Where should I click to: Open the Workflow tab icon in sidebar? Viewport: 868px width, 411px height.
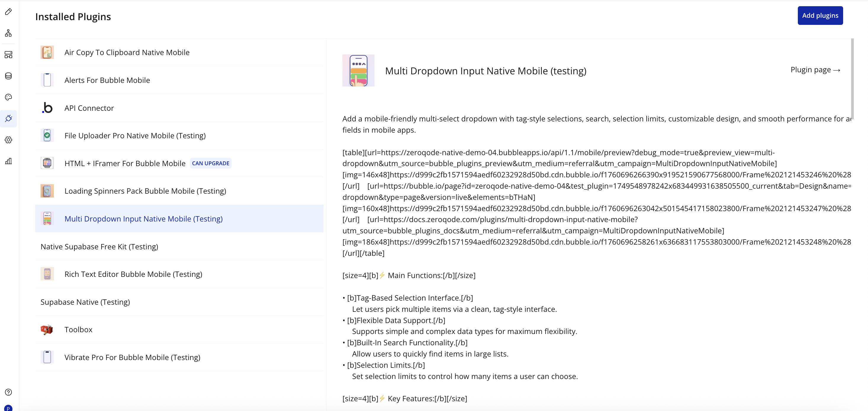8,33
